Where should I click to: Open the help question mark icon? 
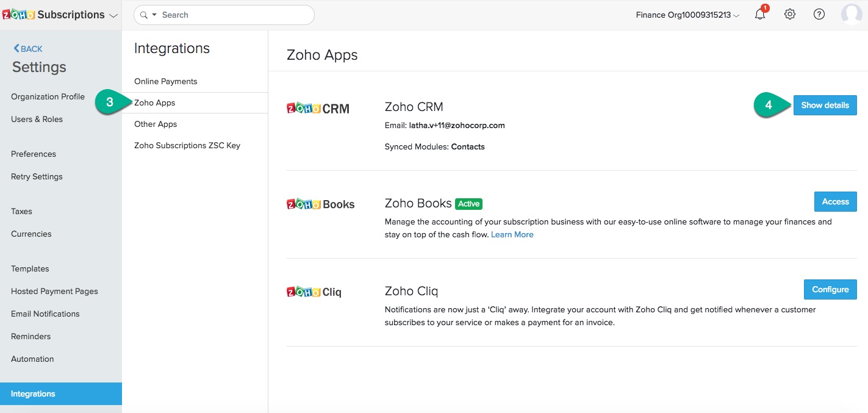(819, 15)
